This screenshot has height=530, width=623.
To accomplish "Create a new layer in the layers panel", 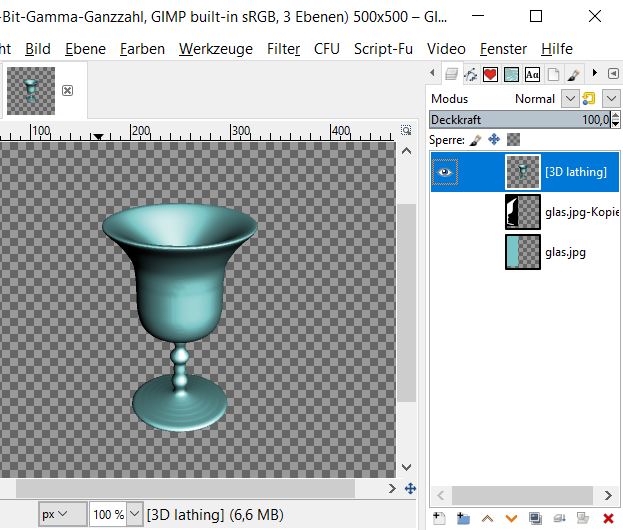I will point(439,518).
